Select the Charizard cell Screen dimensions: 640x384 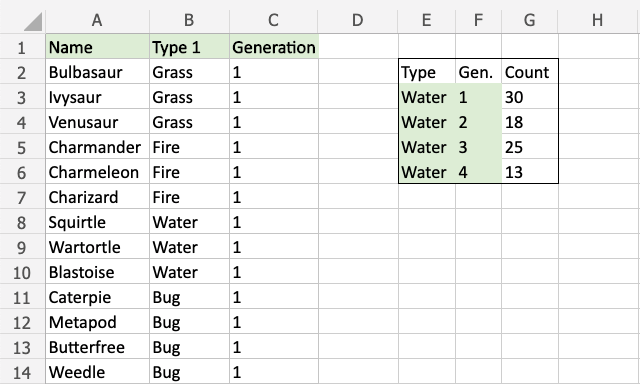(98, 197)
